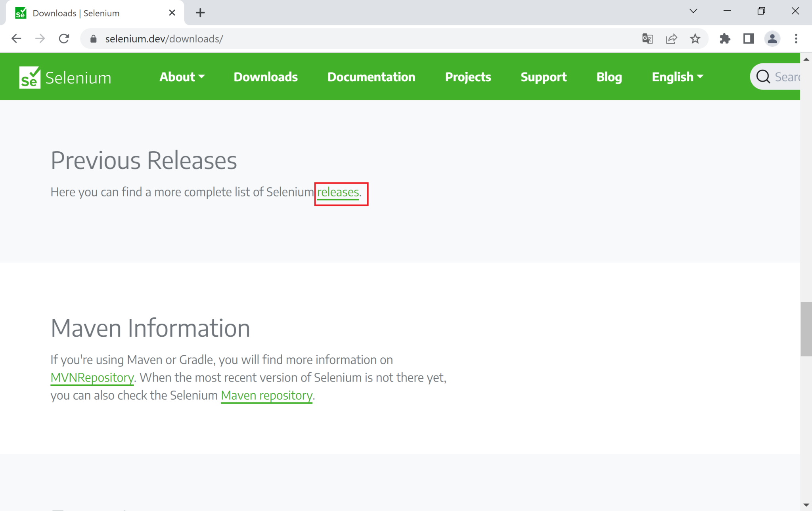Screen dimensions: 812x511
Task: Open Documentation in navigation bar
Action: click(x=371, y=77)
